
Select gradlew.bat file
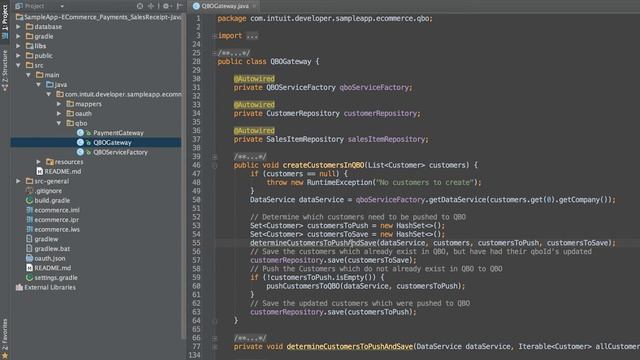tap(52, 249)
